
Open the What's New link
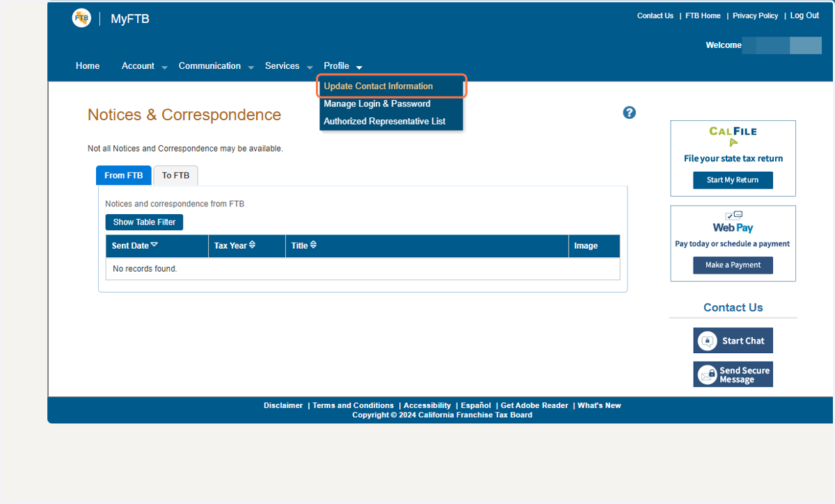pos(599,405)
